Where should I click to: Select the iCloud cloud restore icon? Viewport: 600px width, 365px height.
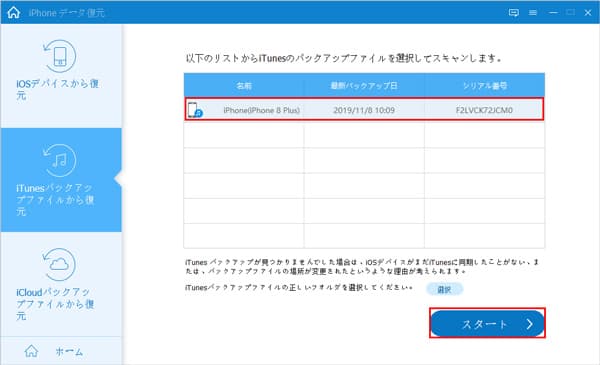point(59,264)
